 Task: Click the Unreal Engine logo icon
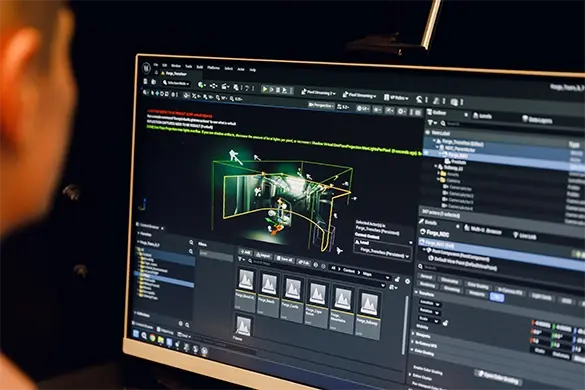[x=147, y=68]
